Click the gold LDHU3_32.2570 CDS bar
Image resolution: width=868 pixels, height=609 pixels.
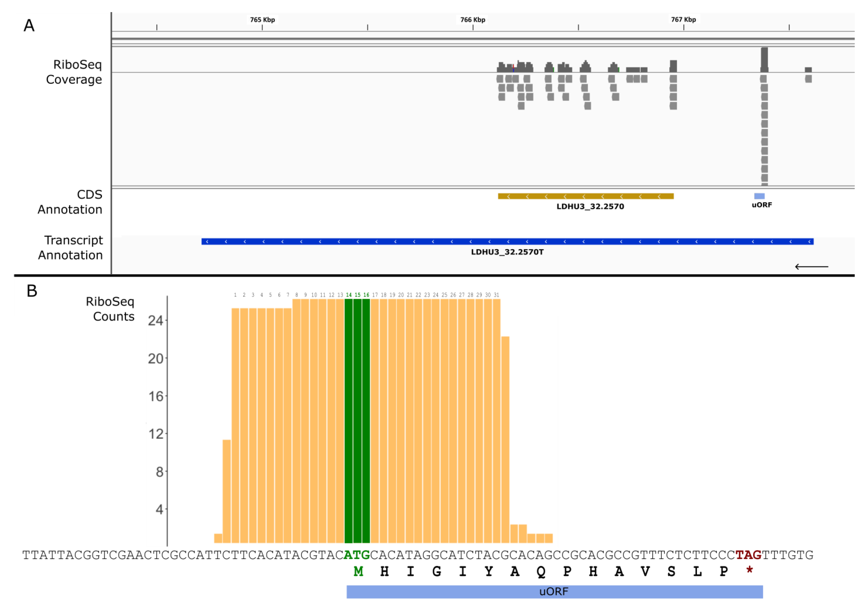pyautogui.click(x=586, y=196)
